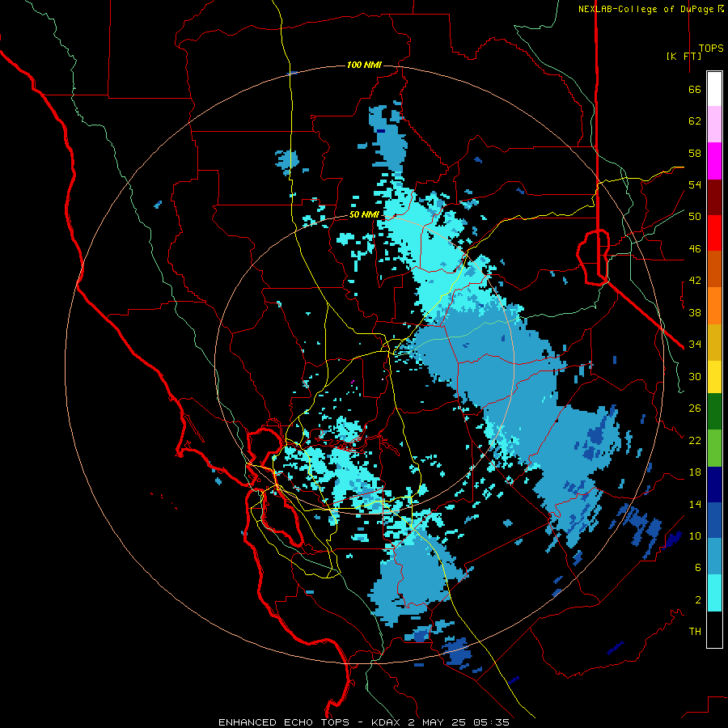Click the ENHANCED ECHO TOPS product title
The width and height of the screenshot is (728, 728).
click(284, 722)
